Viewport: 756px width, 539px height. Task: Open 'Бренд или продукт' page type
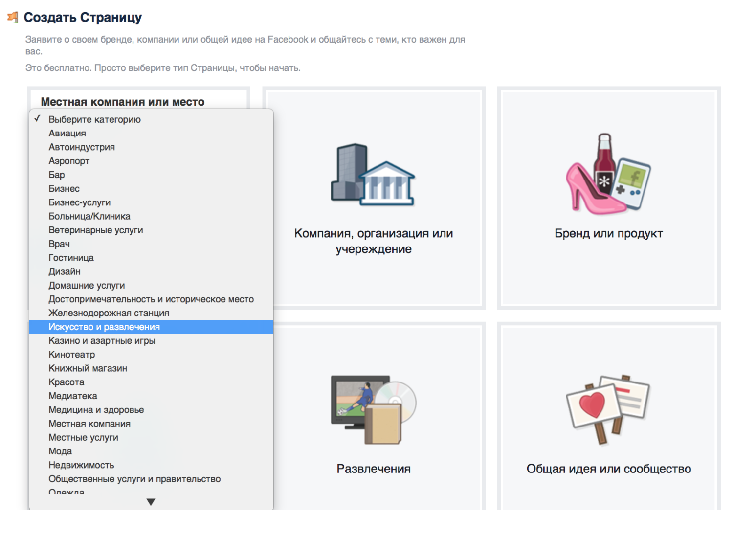click(x=608, y=233)
